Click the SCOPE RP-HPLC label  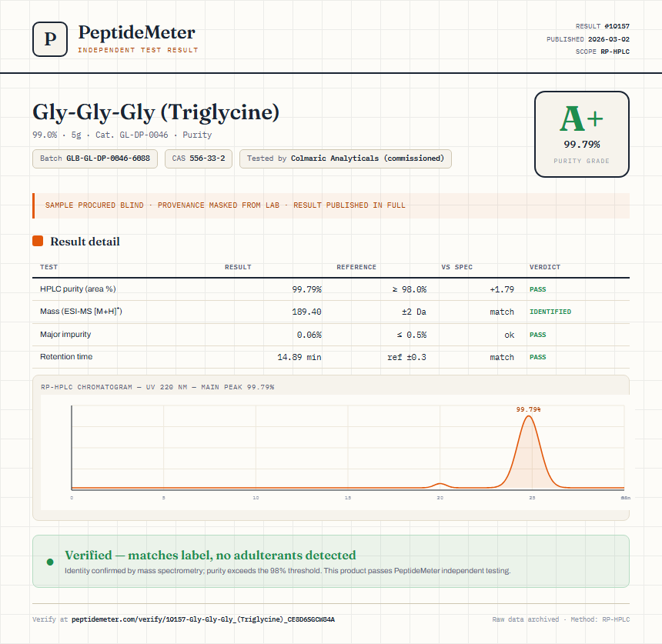point(603,52)
